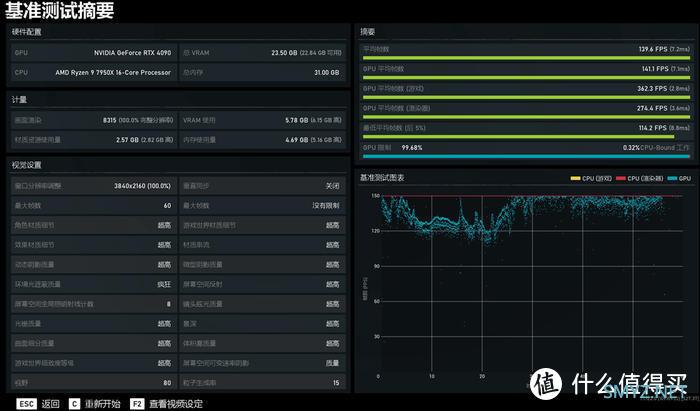Click the 8315 rendered frames value
Screen dimensions: 700x411
[x=109, y=120]
